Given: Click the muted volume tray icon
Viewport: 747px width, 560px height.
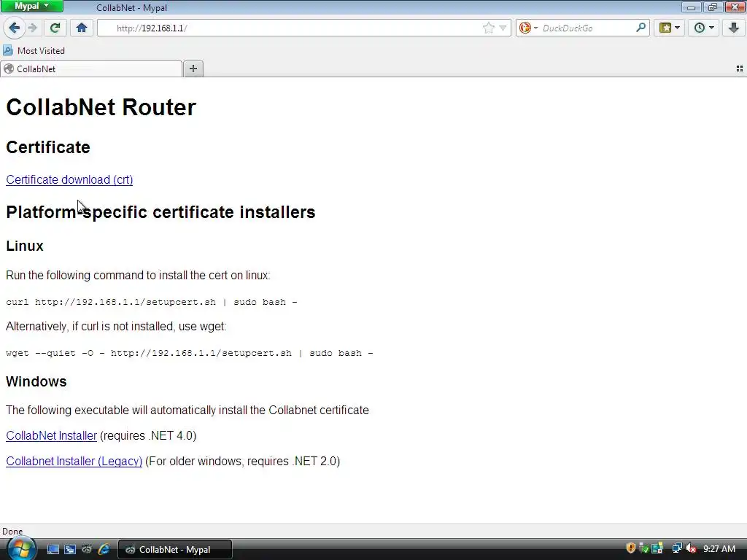Looking at the screenshot, I should [691, 548].
